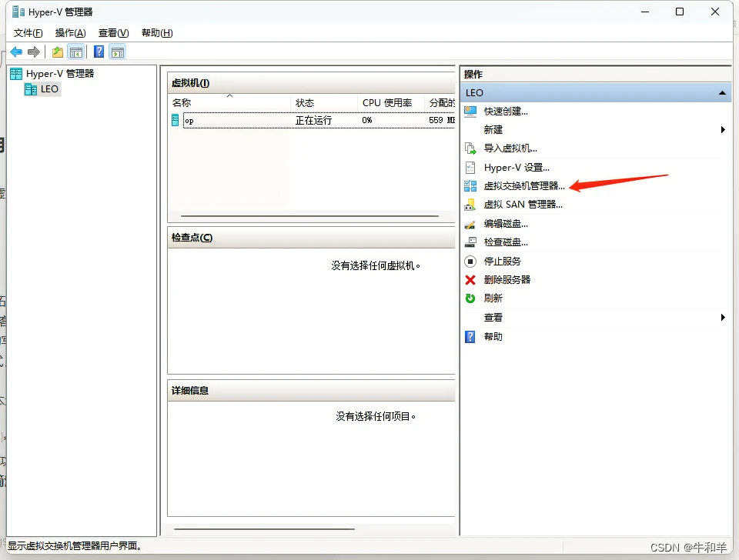
Task: Click the Inspect Disk icon
Action: click(470, 242)
